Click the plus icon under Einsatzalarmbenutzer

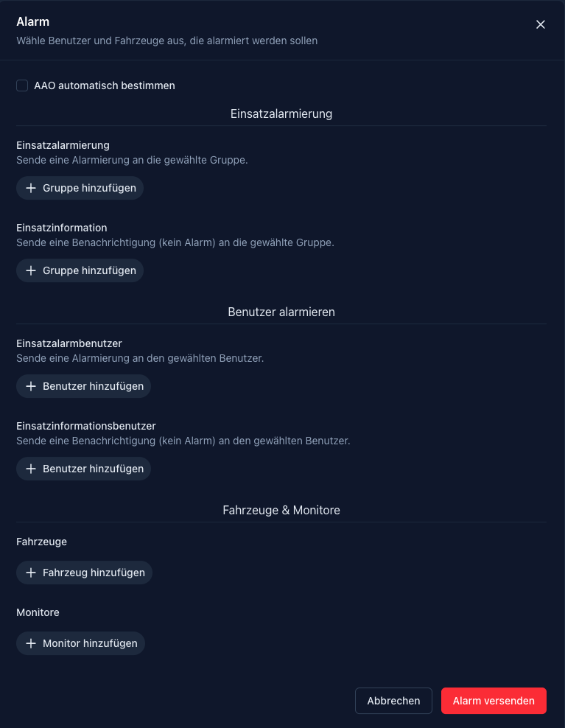31,386
